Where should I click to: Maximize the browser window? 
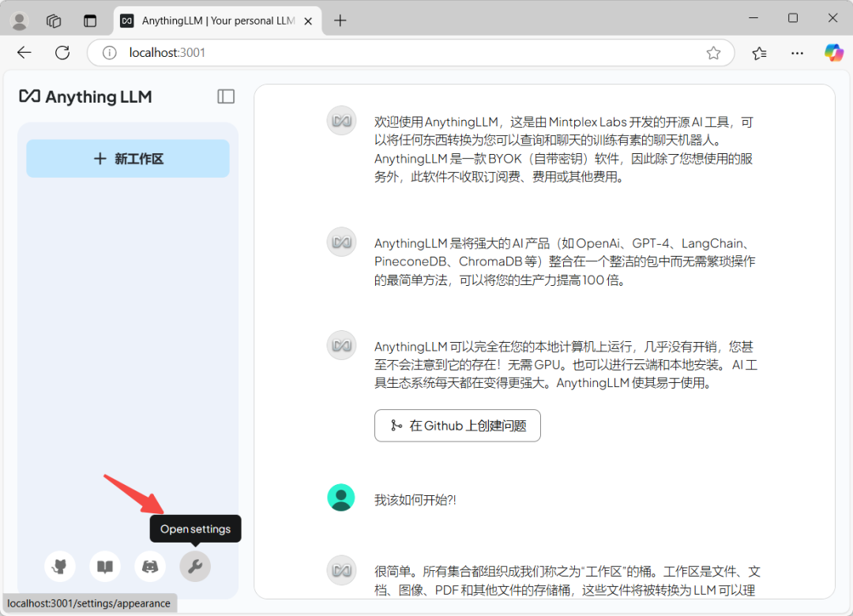click(x=793, y=18)
